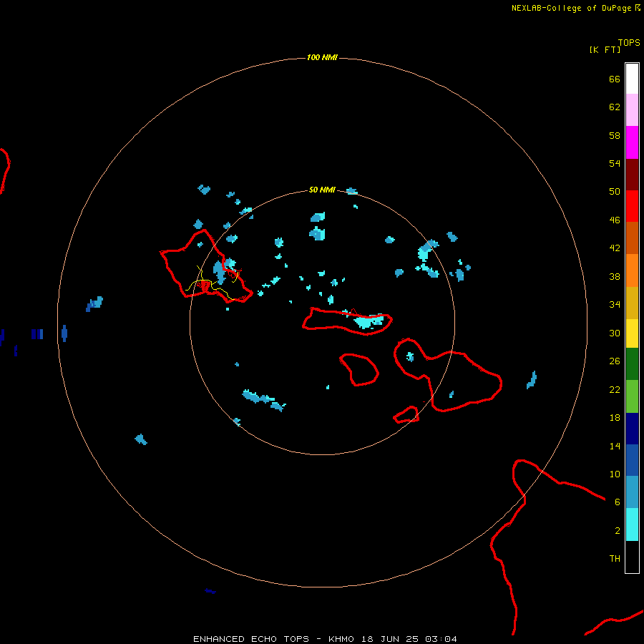This screenshot has width=644, height=644.
Task: Click the legend value 22
Action: tap(615, 389)
